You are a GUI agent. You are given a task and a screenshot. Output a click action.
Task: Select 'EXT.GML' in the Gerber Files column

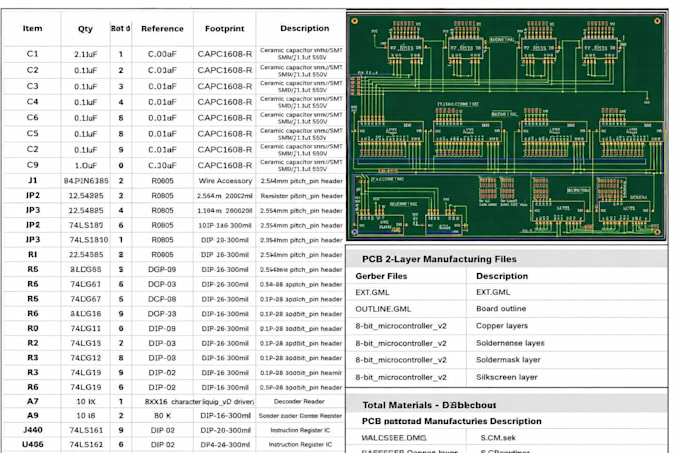click(372, 292)
